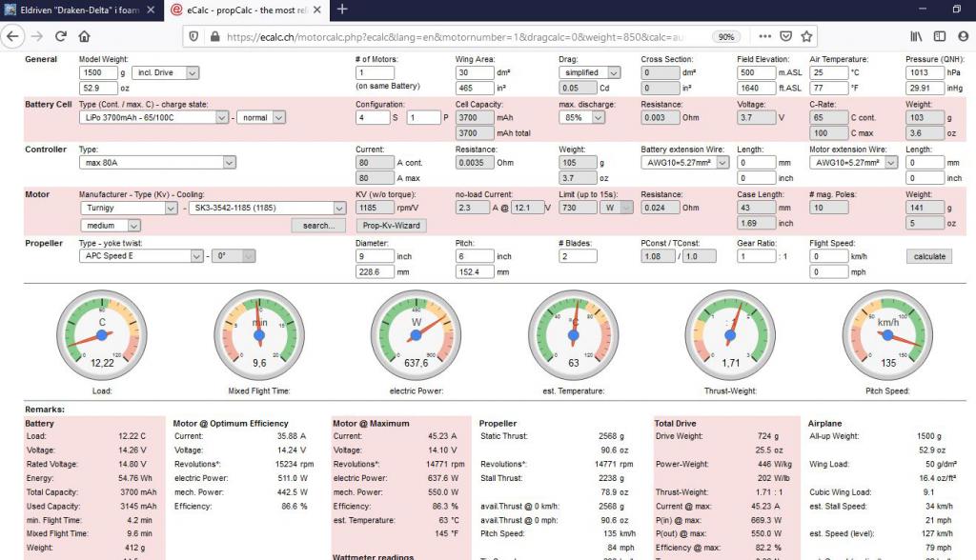Click the browser back arrow button
The image size is (976, 560).
(x=12, y=36)
